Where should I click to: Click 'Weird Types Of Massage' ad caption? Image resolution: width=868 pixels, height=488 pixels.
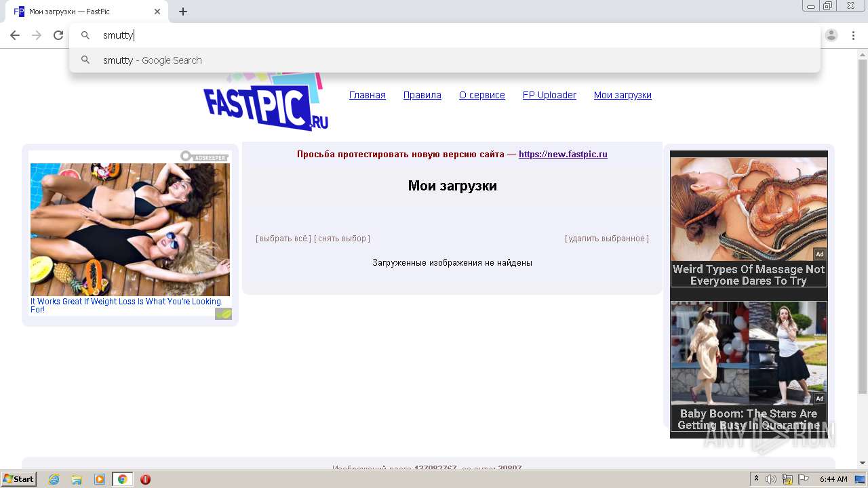tap(749, 274)
